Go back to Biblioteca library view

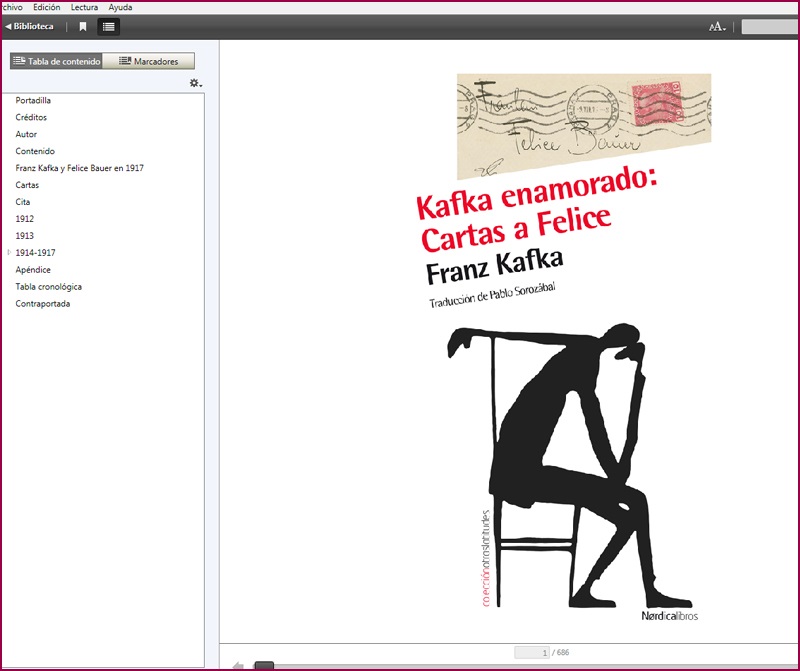point(29,27)
